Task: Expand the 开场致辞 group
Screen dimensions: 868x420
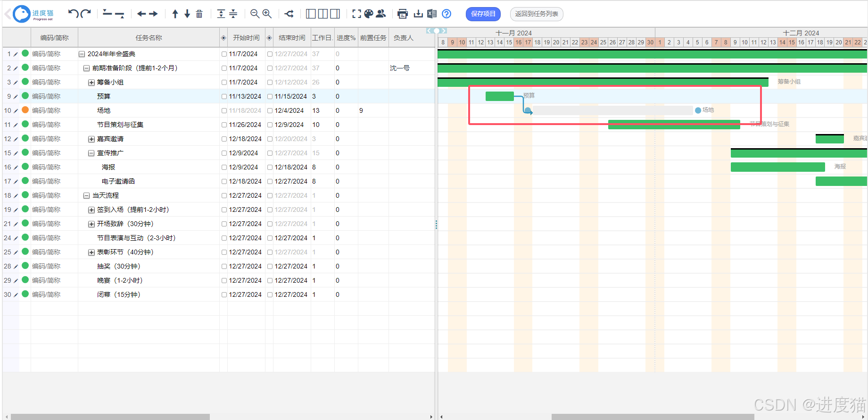Action: 91,224
